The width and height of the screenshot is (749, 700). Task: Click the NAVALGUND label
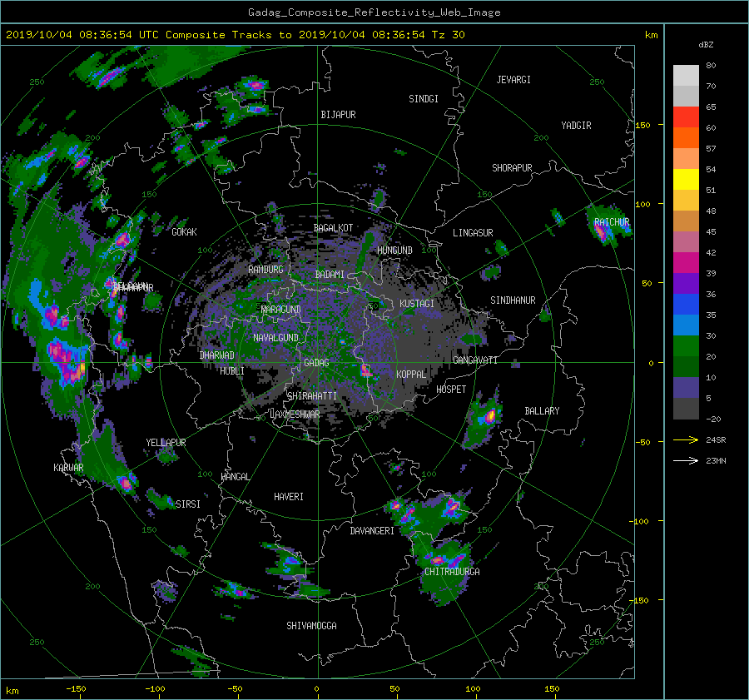(275, 338)
